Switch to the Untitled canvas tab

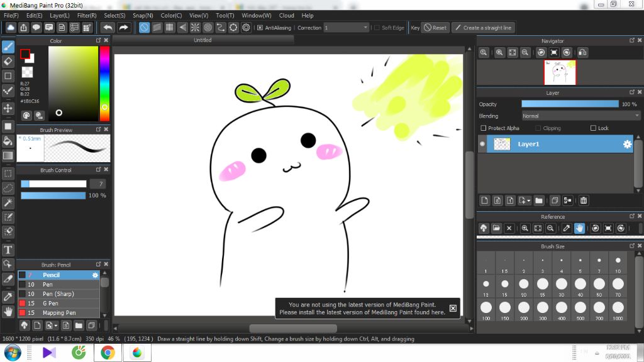203,40
